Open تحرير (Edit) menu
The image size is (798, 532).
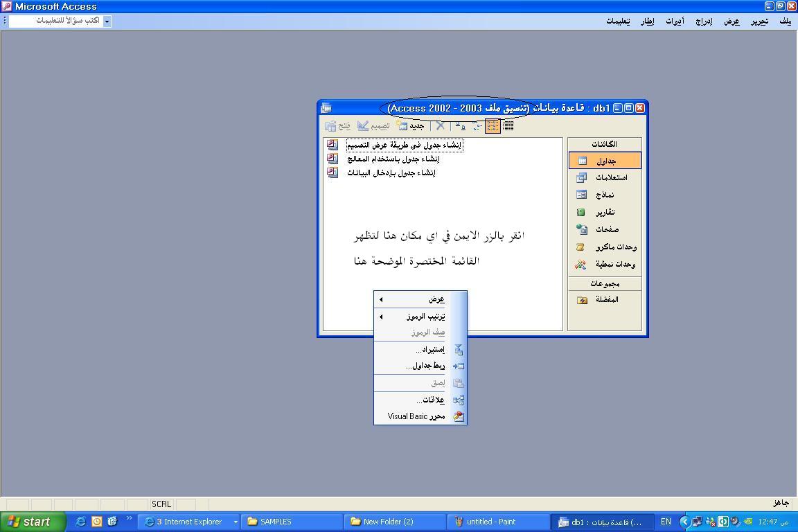760,21
